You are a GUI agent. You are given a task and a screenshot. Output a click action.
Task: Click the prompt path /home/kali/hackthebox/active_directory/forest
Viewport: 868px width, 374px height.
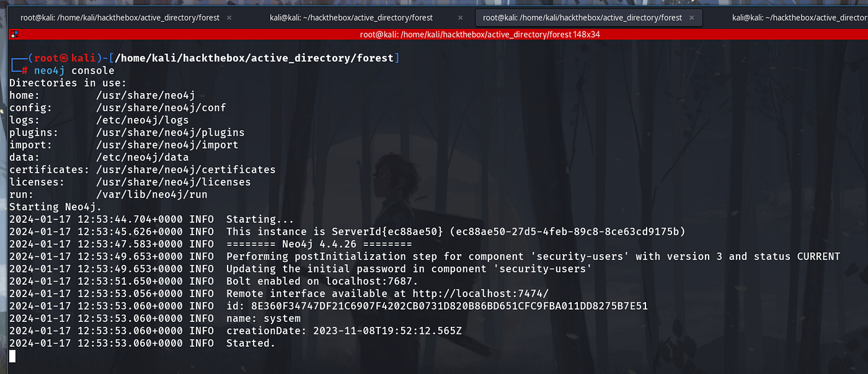(x=254, y=58)
